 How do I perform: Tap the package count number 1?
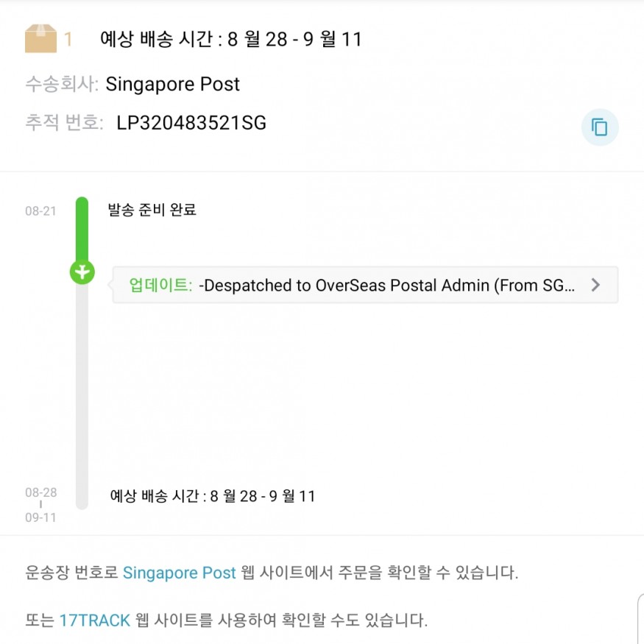click(68, 40)
